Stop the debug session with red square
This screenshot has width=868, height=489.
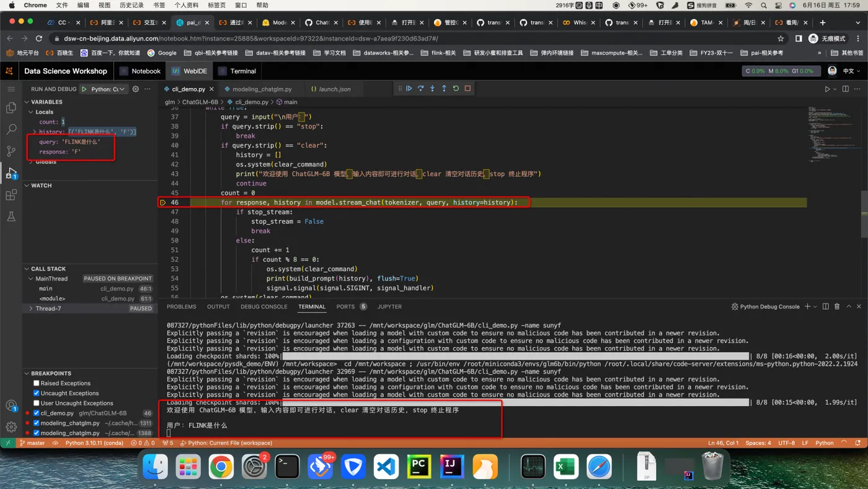(467, 89)
